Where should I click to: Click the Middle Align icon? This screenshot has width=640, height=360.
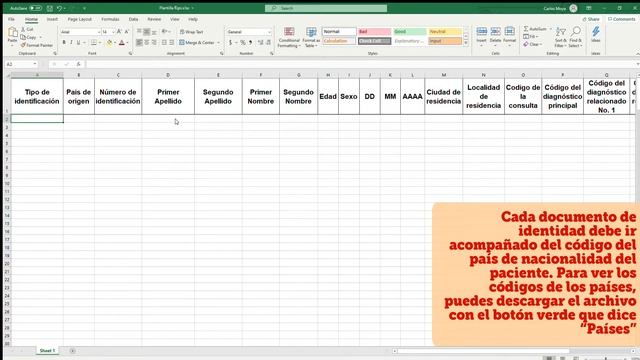coord(147,31)
